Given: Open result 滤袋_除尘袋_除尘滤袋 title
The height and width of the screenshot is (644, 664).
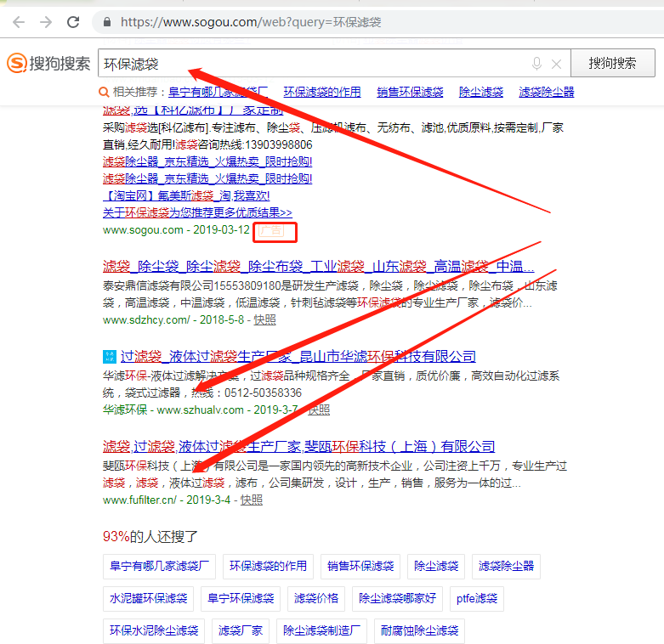Looking at the screenshot, I should coord(319,267).
